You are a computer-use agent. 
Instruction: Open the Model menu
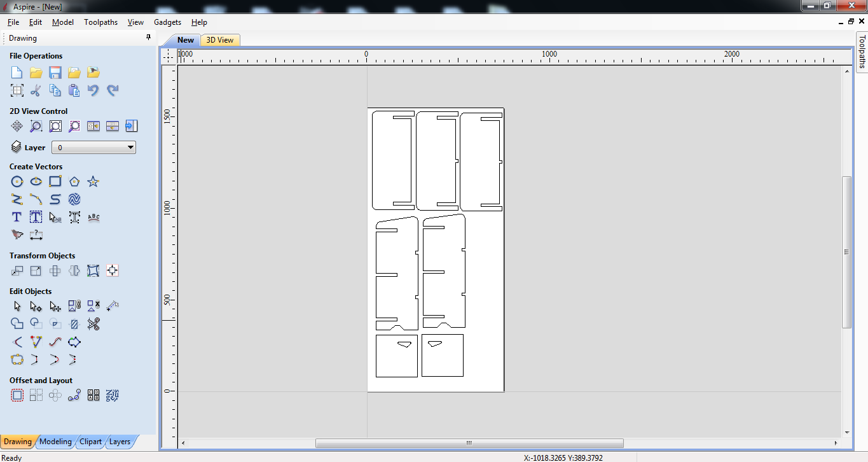(x=63, y=22)
